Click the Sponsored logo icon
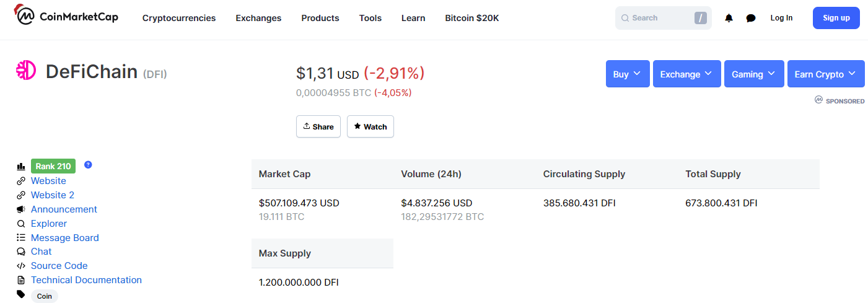 click(x=818, y=100)
